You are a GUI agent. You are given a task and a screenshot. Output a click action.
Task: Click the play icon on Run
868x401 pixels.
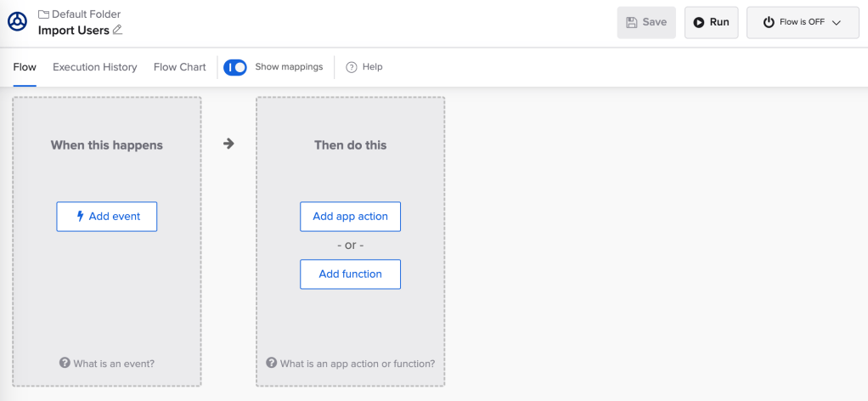[698, 22]
